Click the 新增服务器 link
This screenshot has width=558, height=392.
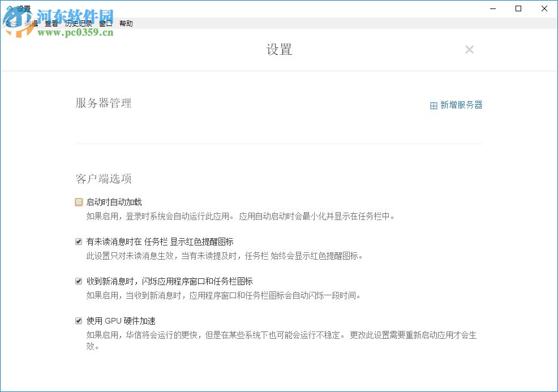coord(460,105)
